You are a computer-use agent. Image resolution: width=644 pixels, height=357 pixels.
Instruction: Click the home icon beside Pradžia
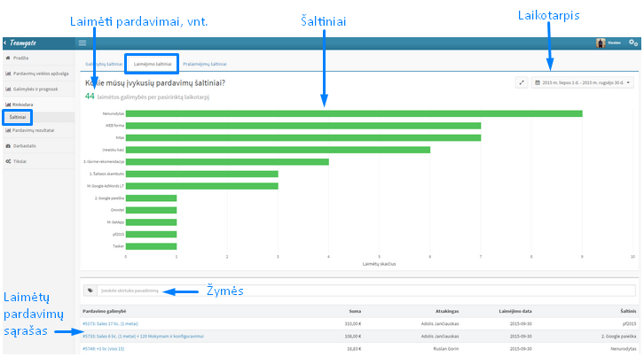8,58
